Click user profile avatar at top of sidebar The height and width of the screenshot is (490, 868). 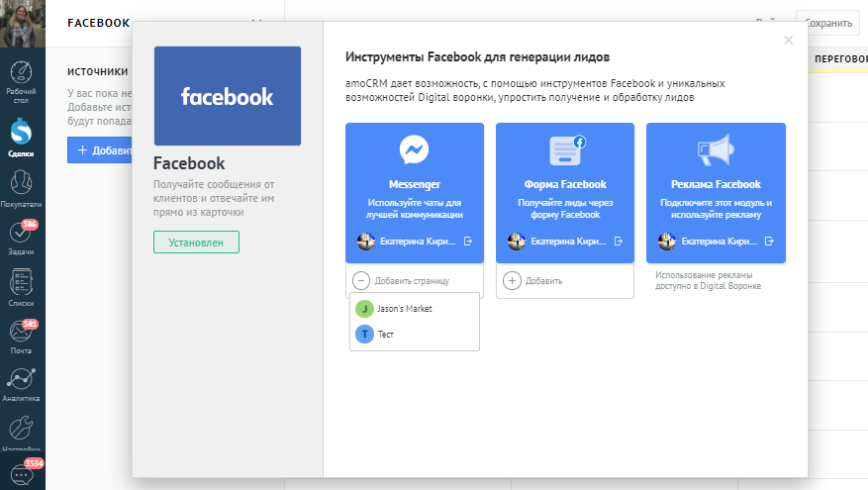click(x=22, y=23)
